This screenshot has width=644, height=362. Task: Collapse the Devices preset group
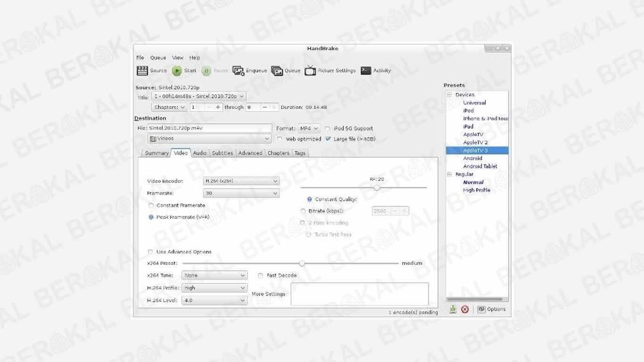point(449,95)
